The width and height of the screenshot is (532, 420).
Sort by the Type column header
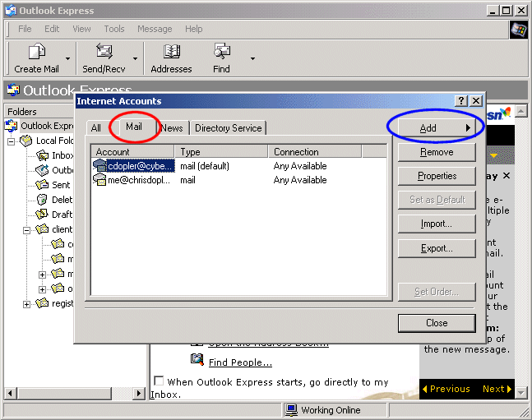pos(221,152)
